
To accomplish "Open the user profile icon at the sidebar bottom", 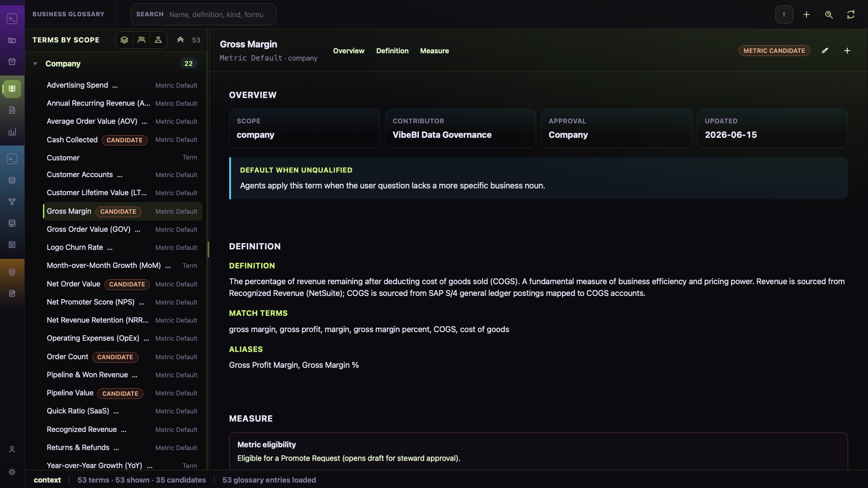I will click(x=12, y=449).
